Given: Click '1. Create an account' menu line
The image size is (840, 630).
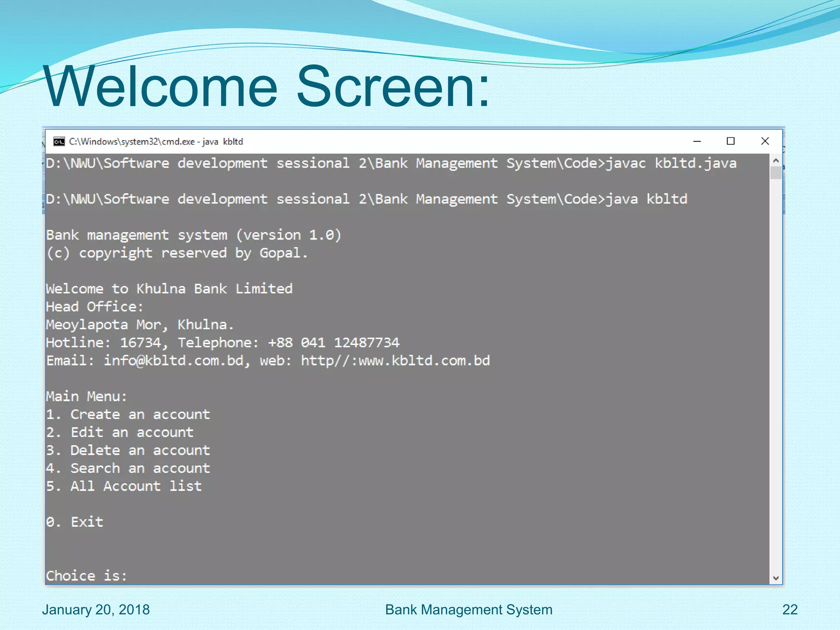Looking at the screenshot, I should pos(128,415).
